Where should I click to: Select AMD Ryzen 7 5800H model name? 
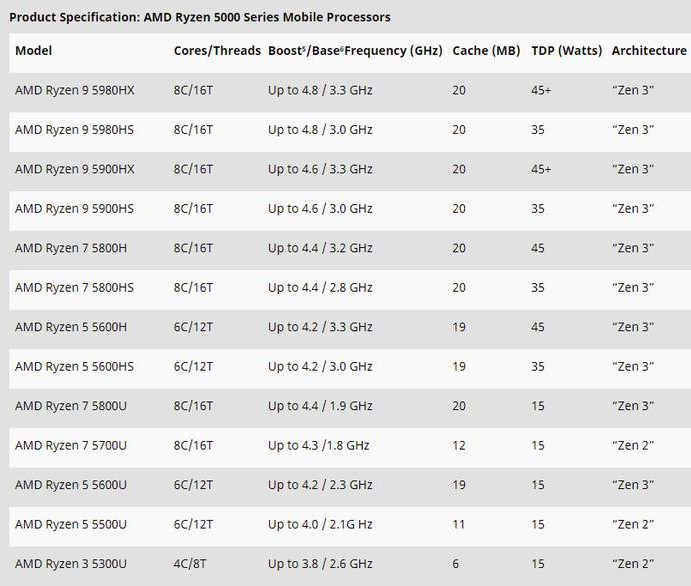[71, 248]
